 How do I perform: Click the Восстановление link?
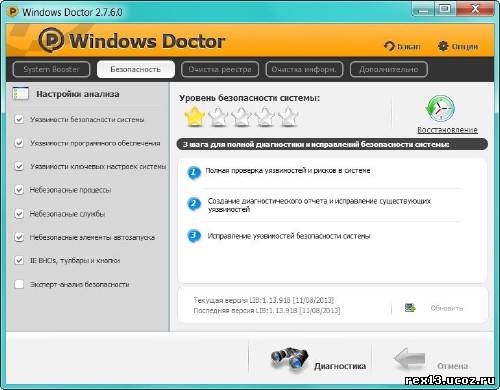(x=447, y=130)
